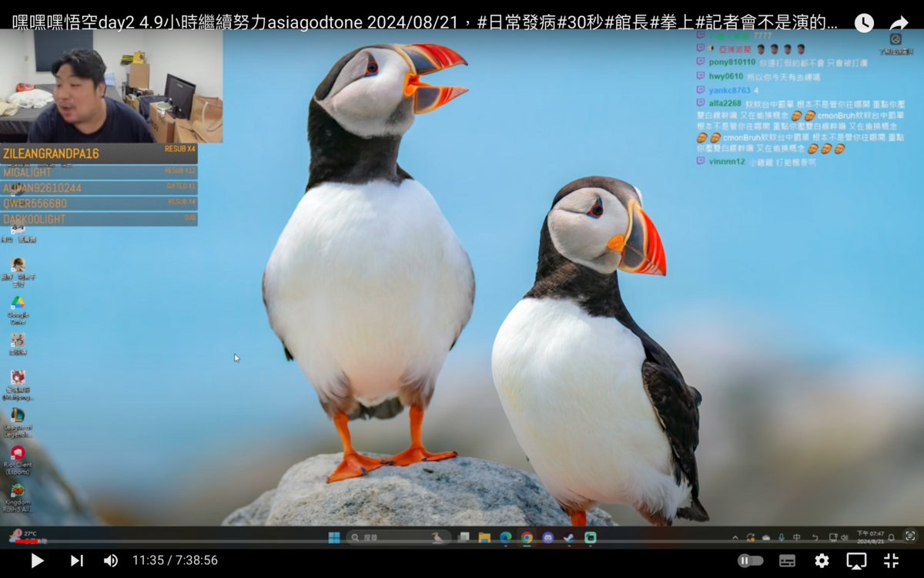Select the Riot Client desktop shortcut
Viewport: 924px width, 578px height.
18,460
